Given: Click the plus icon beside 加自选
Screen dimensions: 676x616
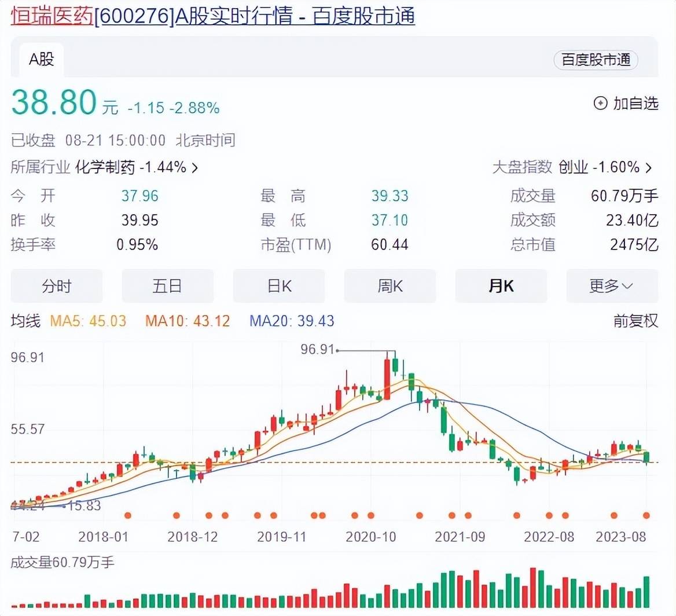Looking at the screenshot, I should pos(600,104).
